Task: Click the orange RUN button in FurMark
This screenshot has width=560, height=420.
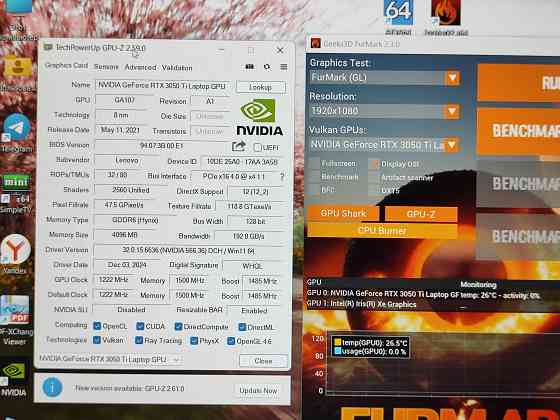Action: click(519, 82)
